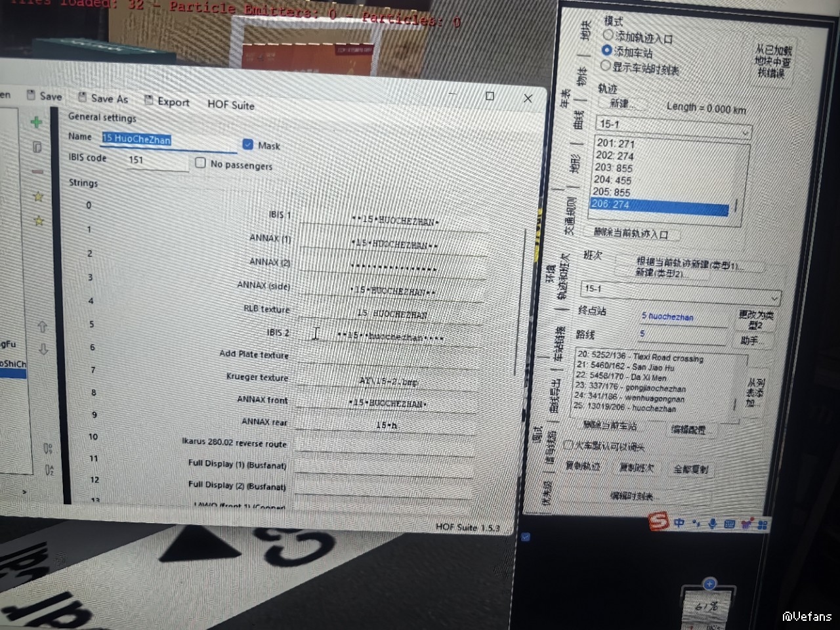840x630 pixels.
Task: Click the 终点站 field showing 5 huochezhan
Action: click(x=684, y=317)
